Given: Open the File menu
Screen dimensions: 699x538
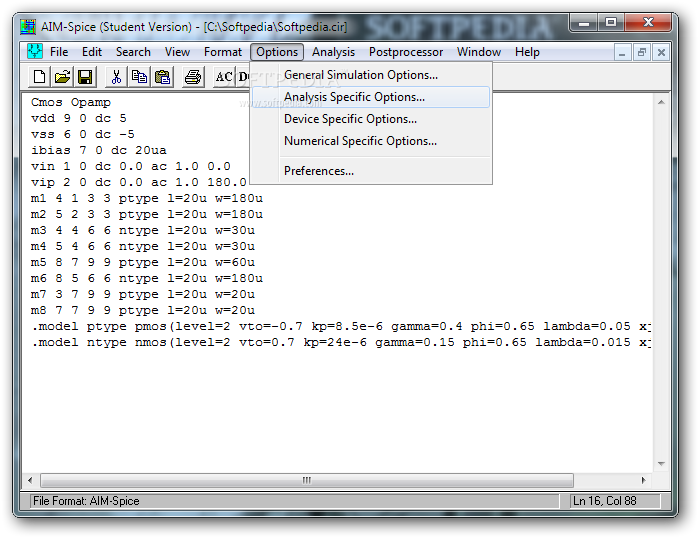Looking at the screenshot, I should tap(59, 52).
